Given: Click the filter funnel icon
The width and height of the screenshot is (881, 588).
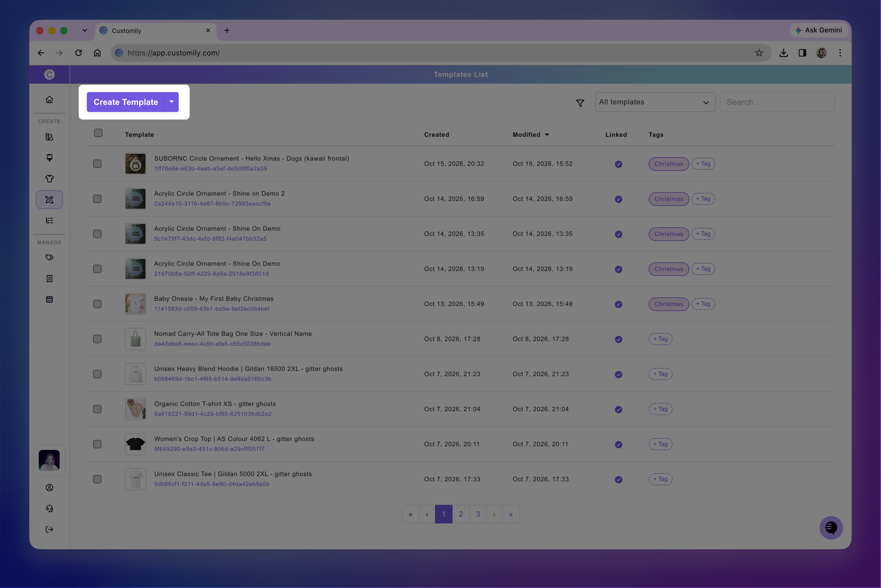Looking at the screenshot, I should click(x=580, y=103).
